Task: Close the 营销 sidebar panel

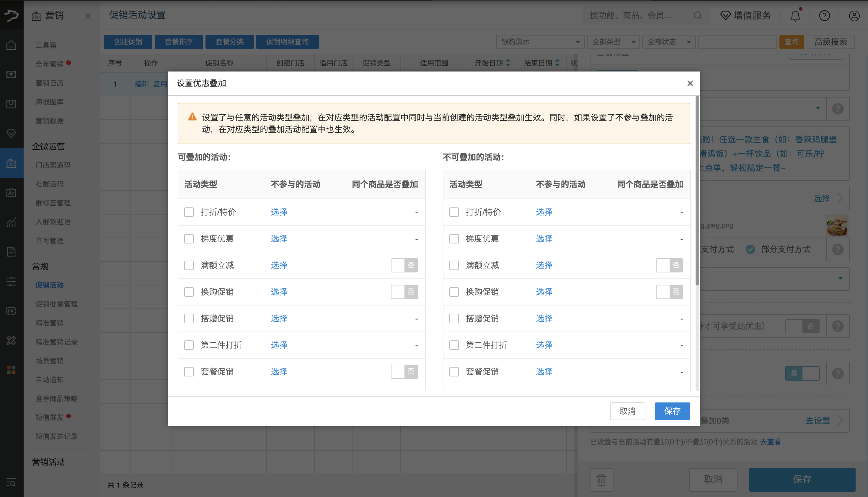Action: [x=88, y=16]
